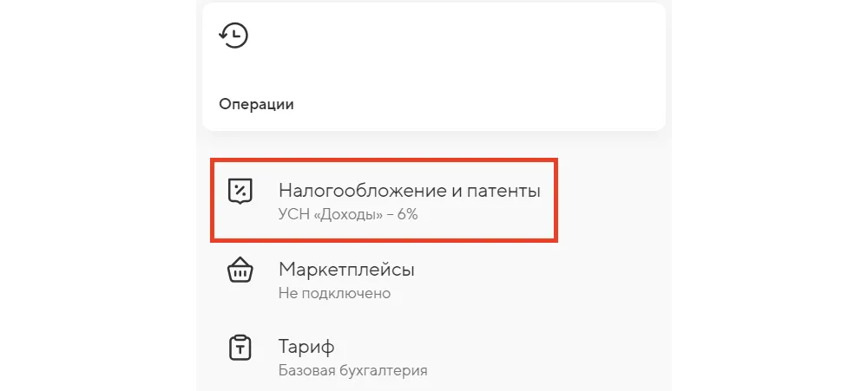Open "Налогообложение и патенты" section

(x=409, y=191)
